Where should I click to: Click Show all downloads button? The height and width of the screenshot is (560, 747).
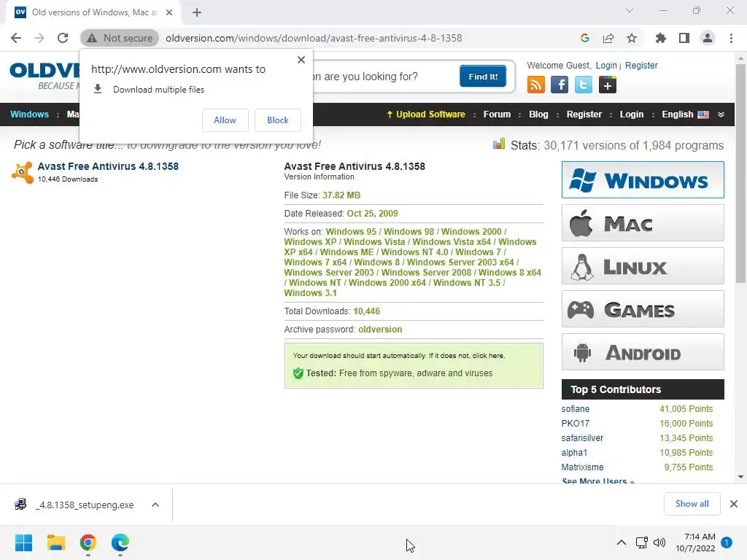tap(692, 504)
